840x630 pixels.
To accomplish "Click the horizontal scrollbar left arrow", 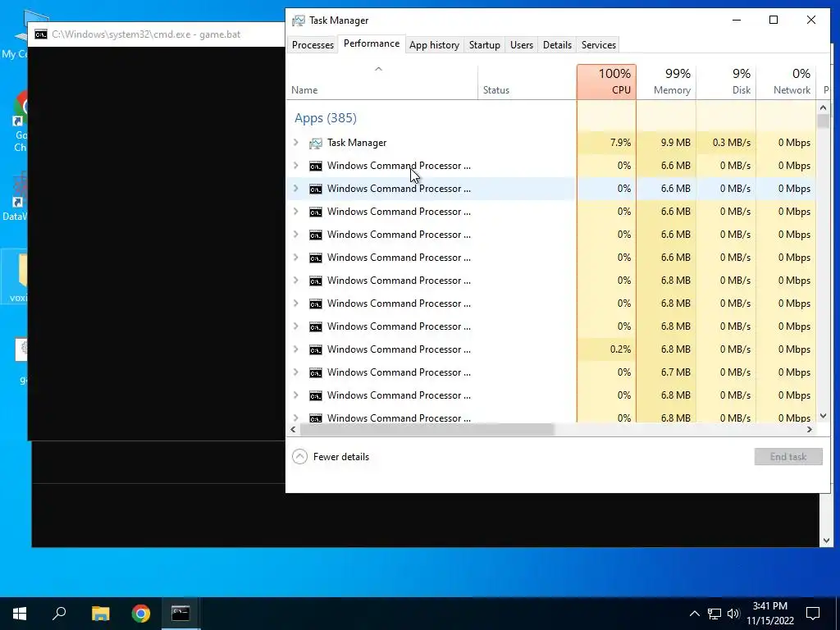I will [293, 430].
